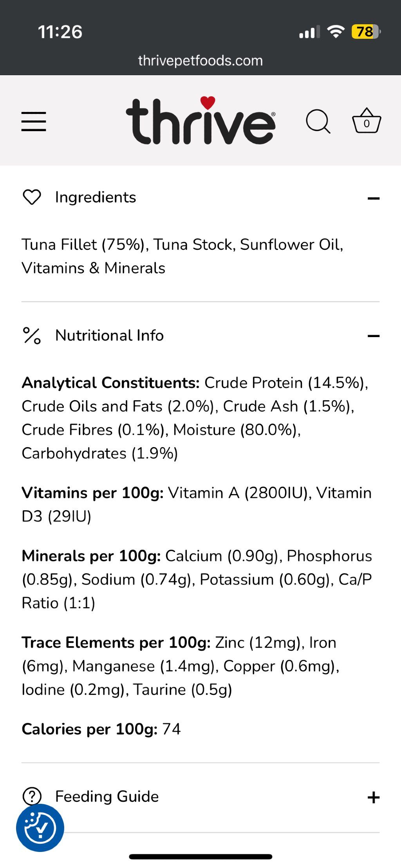The height and width of the screenshot is (868, 401).
Task: Click the question mark icon beside Feeding Guide
Action: pyautogui.click(x=32, y=796)
